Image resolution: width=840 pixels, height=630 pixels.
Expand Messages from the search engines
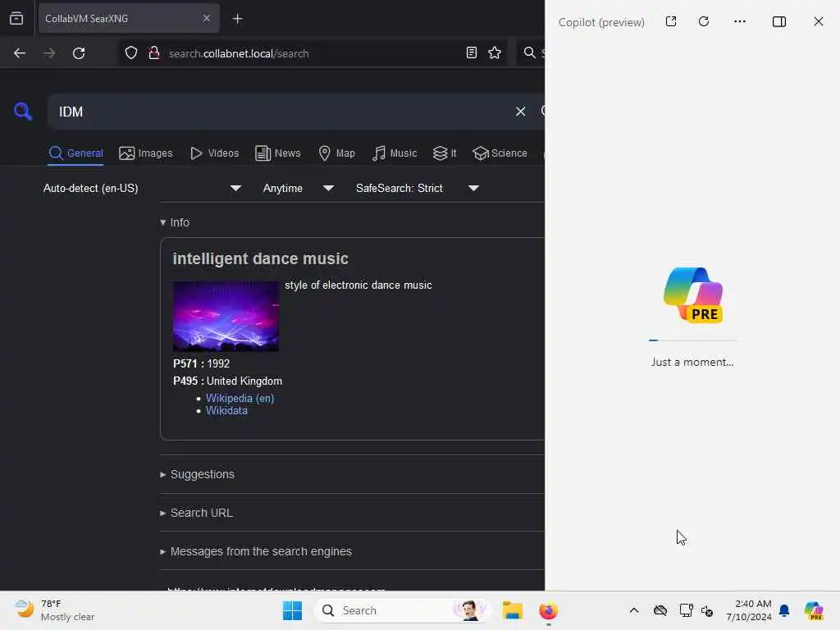(x=256, y=551)
